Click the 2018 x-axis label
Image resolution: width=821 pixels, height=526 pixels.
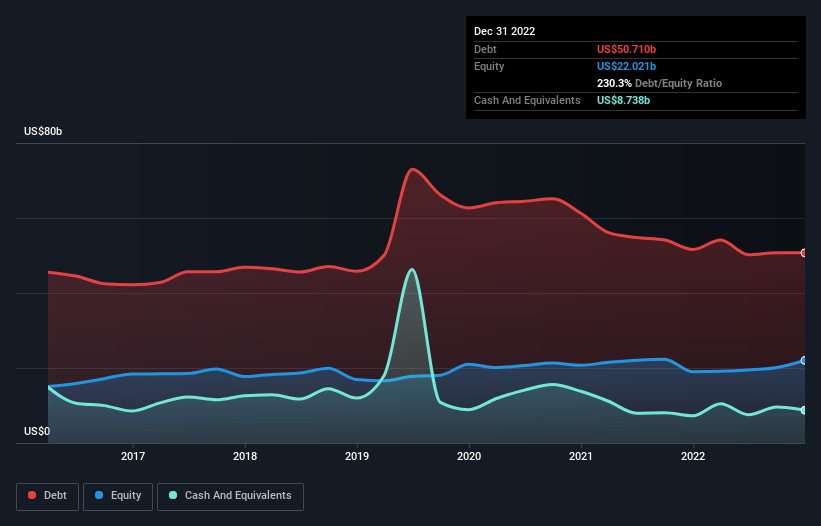point(245,456)
